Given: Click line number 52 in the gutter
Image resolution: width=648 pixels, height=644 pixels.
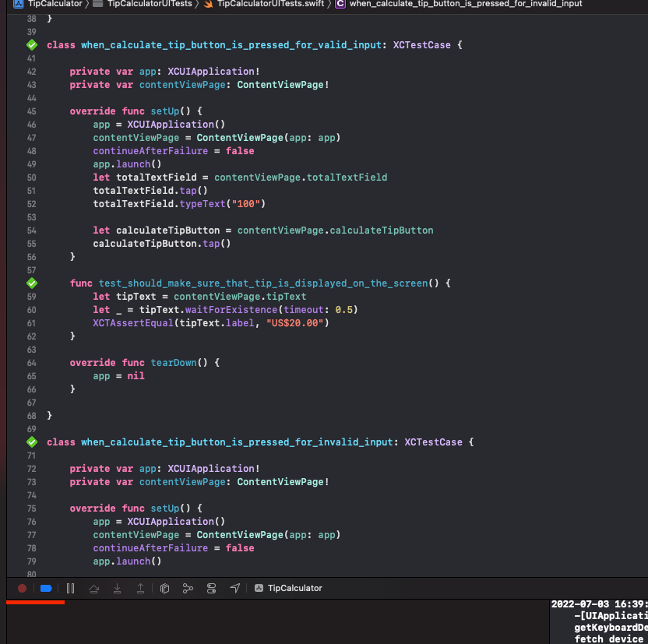Looking at the screenshot, I should pyautogui.click(x=32, y=204).
